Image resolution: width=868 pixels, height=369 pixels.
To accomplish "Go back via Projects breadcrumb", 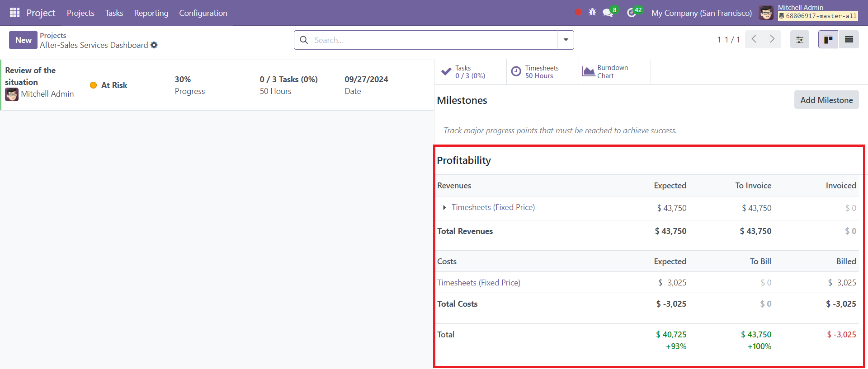I will (x=53, y=35).
